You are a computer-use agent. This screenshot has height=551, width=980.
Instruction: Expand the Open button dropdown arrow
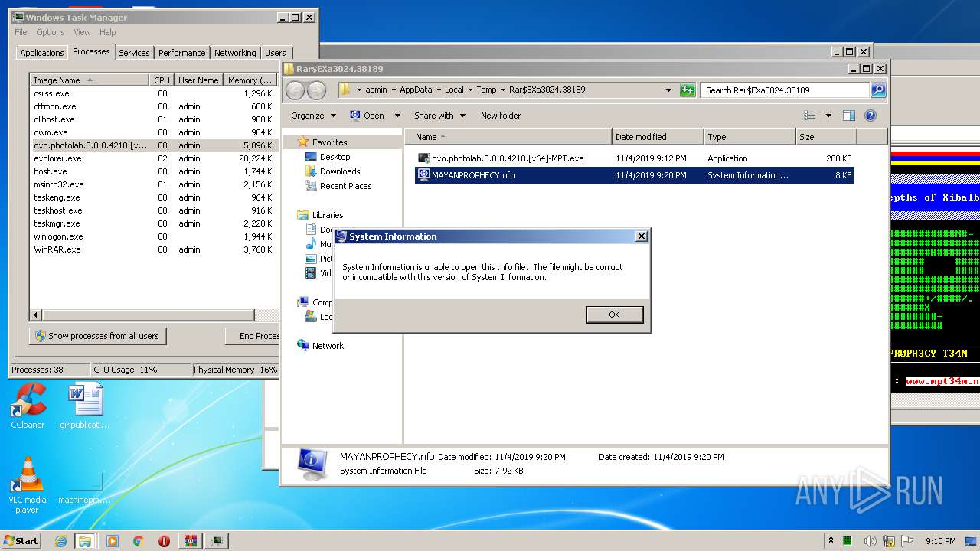point(397,116)
